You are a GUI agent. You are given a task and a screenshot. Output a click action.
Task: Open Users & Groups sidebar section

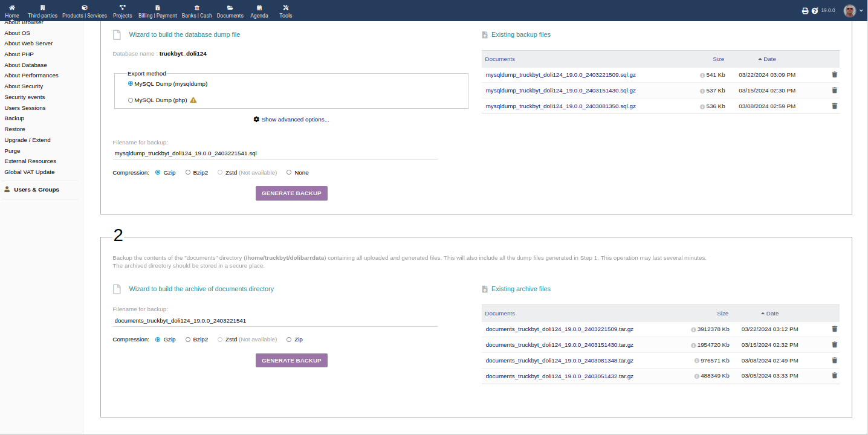(36, 190)
